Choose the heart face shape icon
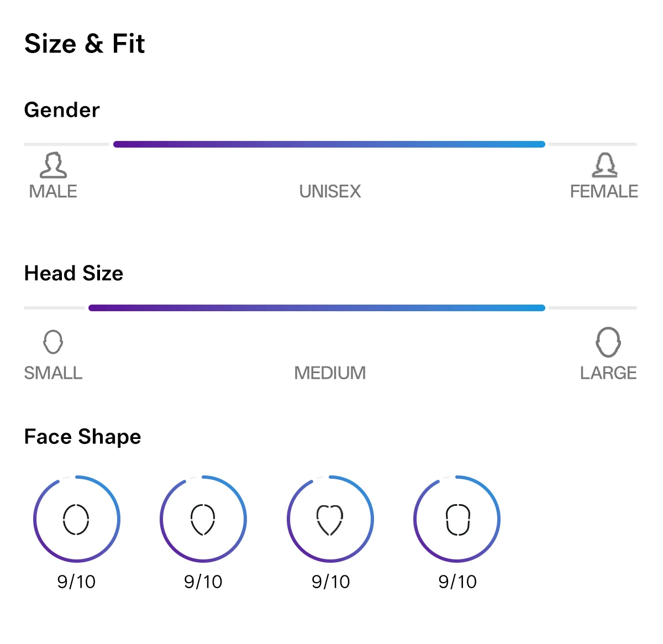663x644 pixels. 330,520
